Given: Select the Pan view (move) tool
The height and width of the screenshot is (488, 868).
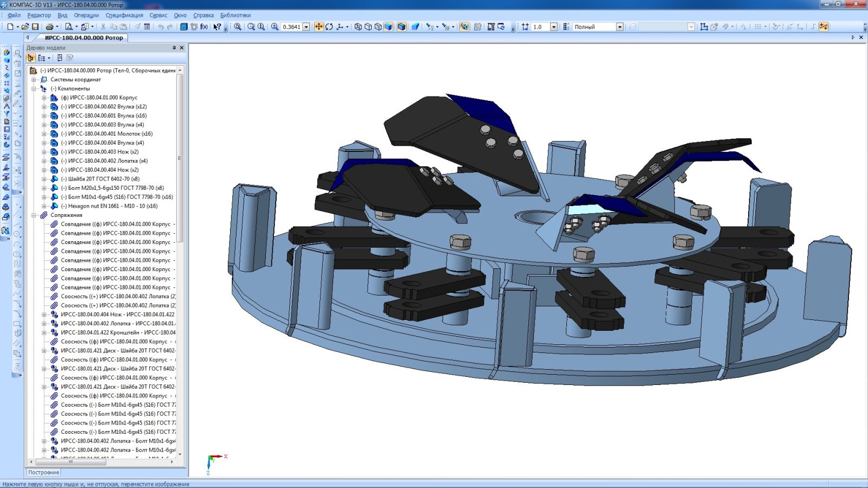Looking at the screenshot, I should pyautogui.click(x=318, y=27).
